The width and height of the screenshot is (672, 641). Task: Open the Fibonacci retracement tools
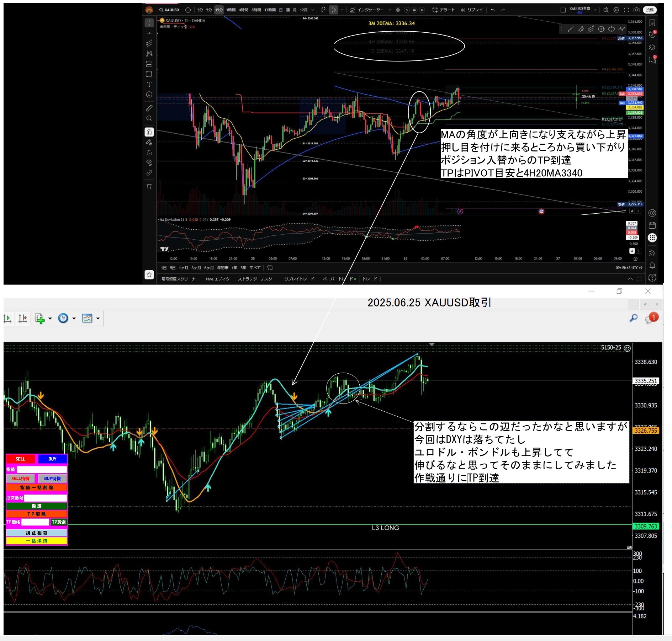point(149,43)
